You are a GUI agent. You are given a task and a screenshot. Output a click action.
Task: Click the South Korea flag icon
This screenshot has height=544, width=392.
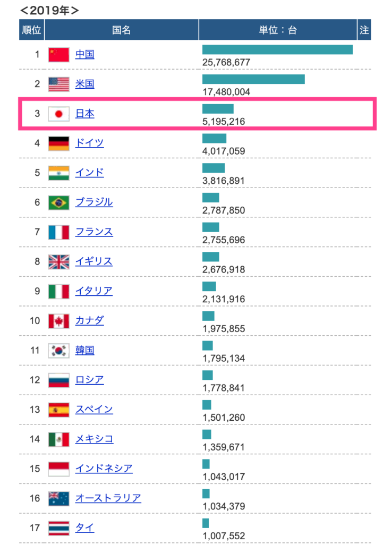(x=58, y=350)
